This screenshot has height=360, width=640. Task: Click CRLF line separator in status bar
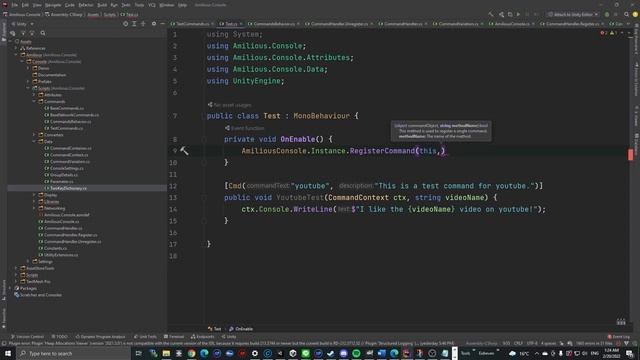coord(518,344)
